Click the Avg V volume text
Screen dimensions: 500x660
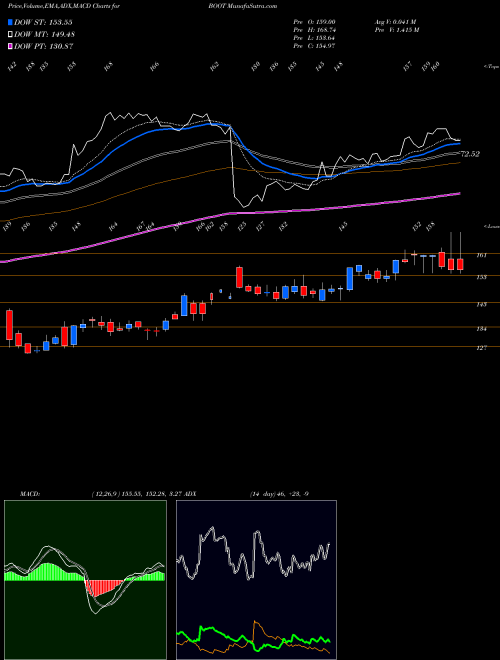pyautogui.click(x=396, y=22)
